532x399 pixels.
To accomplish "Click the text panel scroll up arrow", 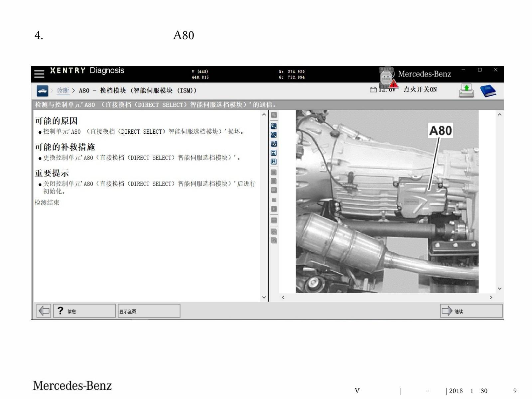I will pos(264,114).
